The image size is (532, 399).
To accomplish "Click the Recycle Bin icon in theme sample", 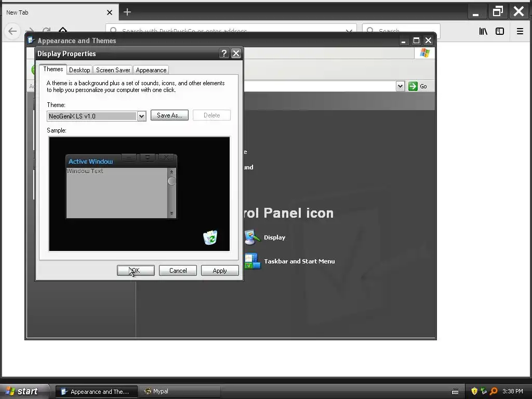I will (x=210, y=237).
